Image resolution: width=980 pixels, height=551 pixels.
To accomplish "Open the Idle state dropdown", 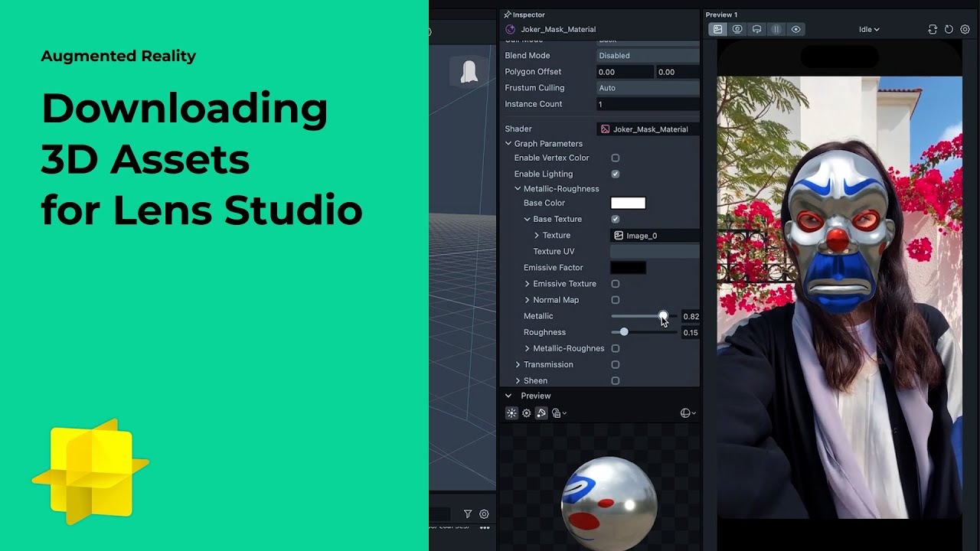I will (869, 29).
